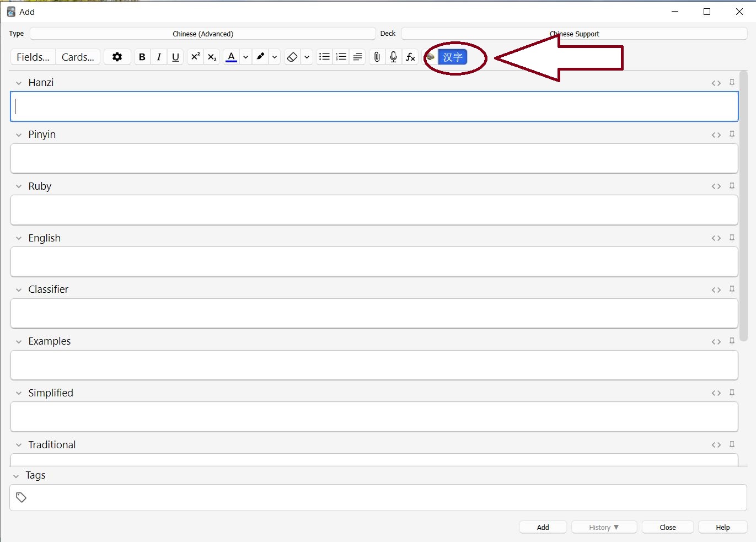Collapse the English field

(19, 238)
